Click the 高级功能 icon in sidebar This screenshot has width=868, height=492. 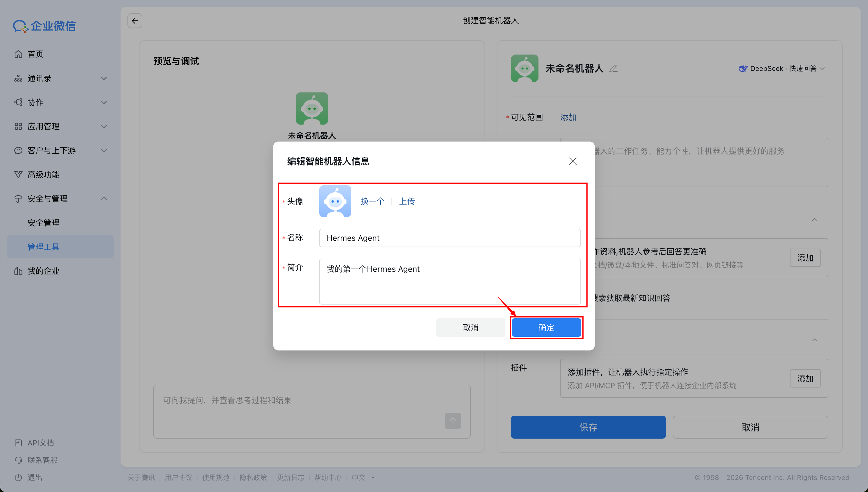[19, 174]
